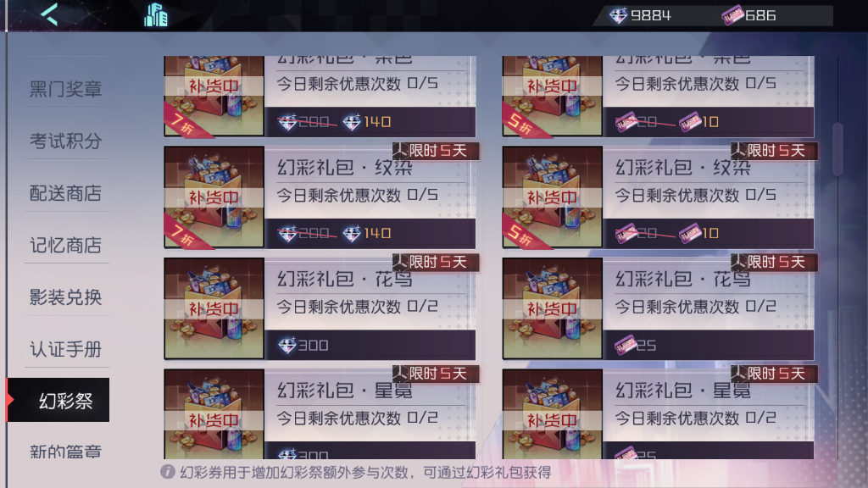The width and height of the screenshot is (868, 488).
Task: Switch to the 考试积分 tab
Action: click(x=65, y=141)
